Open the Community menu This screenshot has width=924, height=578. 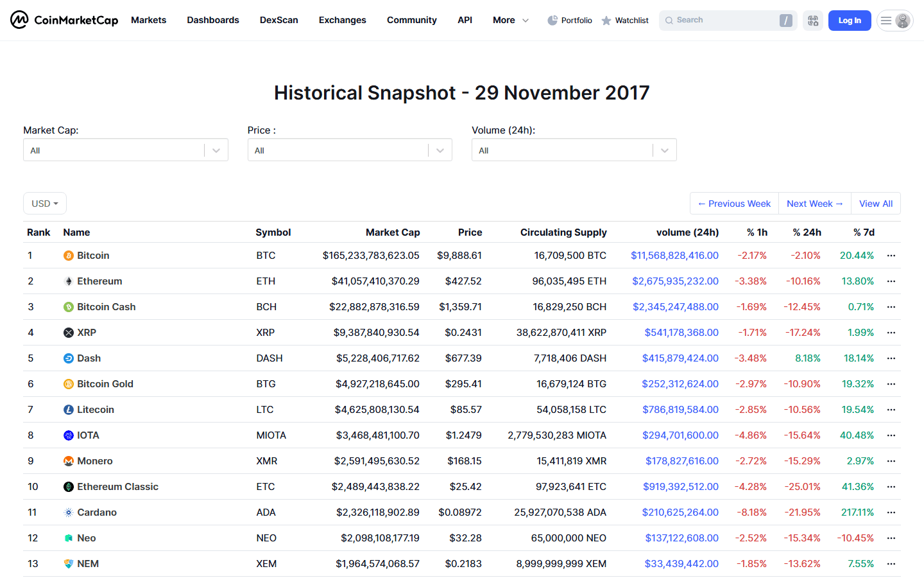pos(412,21)
